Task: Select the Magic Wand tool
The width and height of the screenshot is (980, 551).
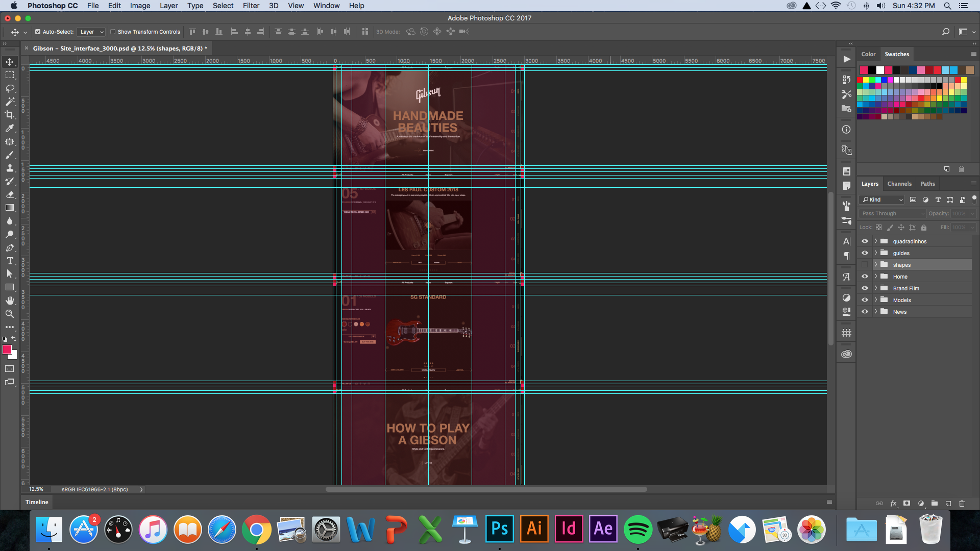Action: click(x=10, y=102)
